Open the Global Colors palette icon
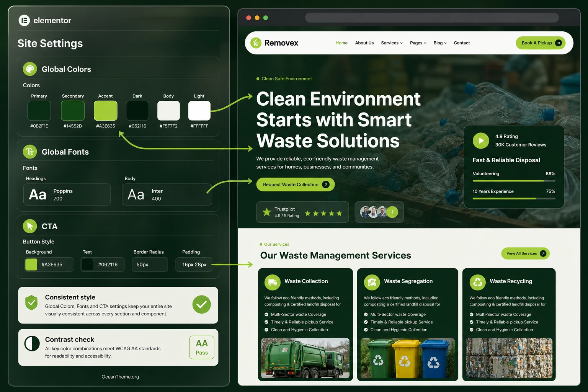This screenshot has height=392, width=588. 30,69
